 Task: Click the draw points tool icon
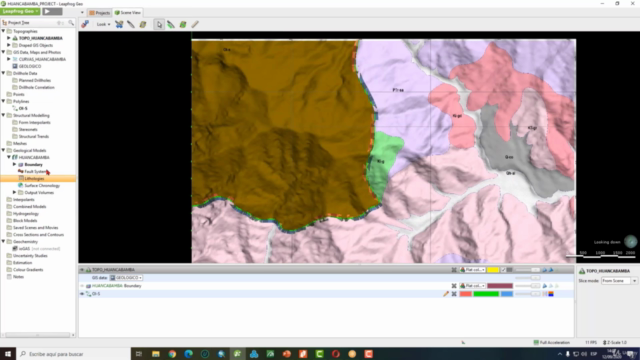tap(183, 24)
